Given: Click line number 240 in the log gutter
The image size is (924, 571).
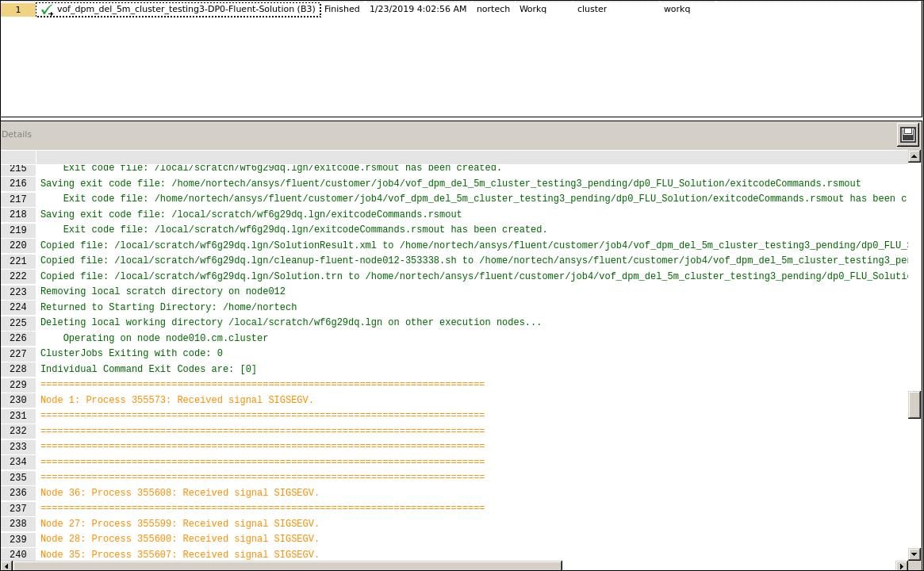Looking at the screenshot, I should coord(18,554).
